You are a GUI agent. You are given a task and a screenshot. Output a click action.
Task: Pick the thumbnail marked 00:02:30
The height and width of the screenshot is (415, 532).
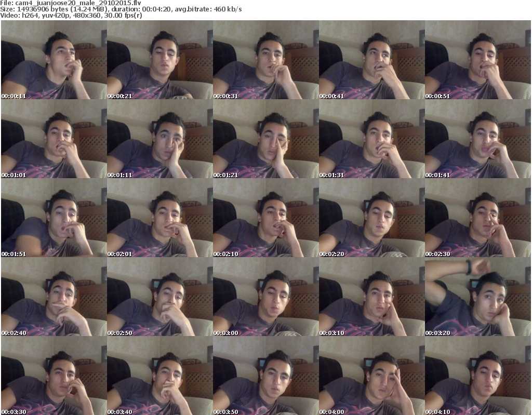tap(478, 218)
